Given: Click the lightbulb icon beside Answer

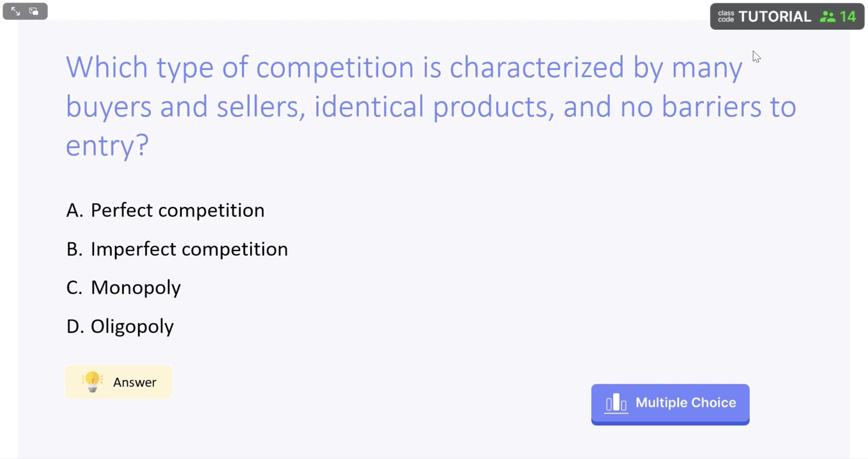Looking at the screenshot, I should pos(92,382).
